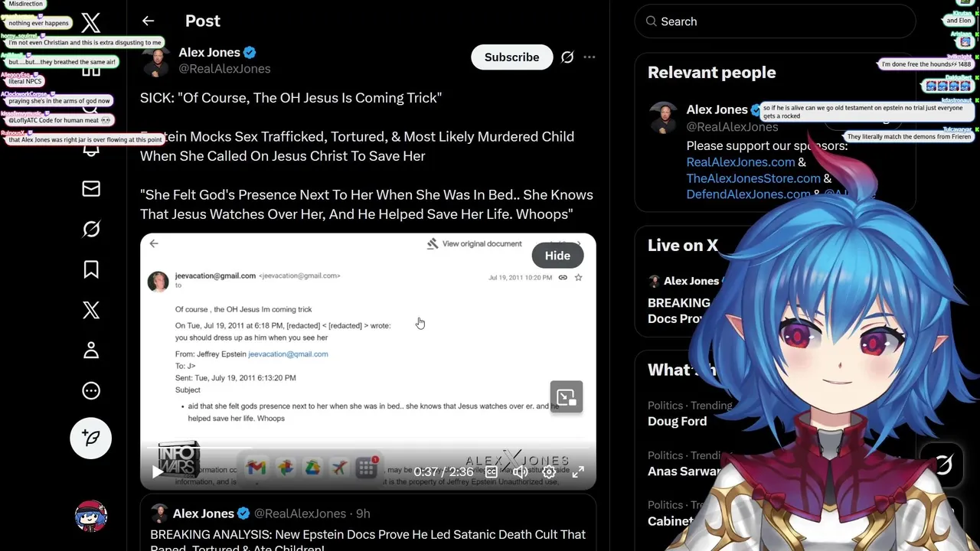The image size is (980, 551).
Task: Open Anas Sarwar trending topic
Action: point(684,471)
